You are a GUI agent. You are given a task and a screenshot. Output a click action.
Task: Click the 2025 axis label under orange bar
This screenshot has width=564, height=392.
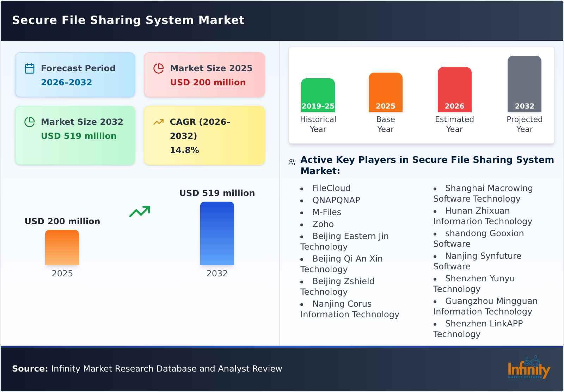coord(62,274)
